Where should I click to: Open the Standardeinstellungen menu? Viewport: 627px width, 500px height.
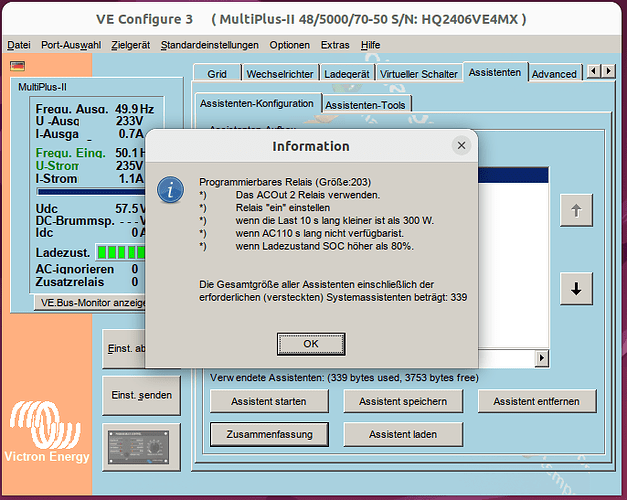tap(210, 45)
